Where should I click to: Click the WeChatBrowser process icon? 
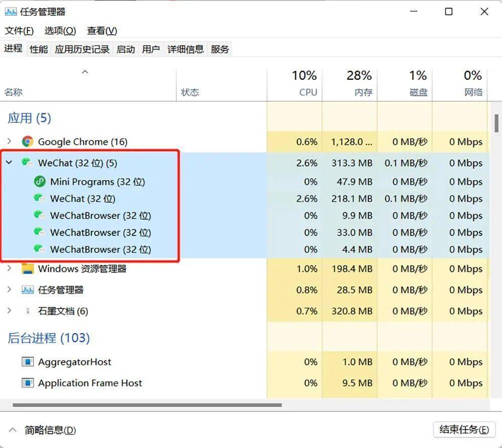[x=39, y=216]
